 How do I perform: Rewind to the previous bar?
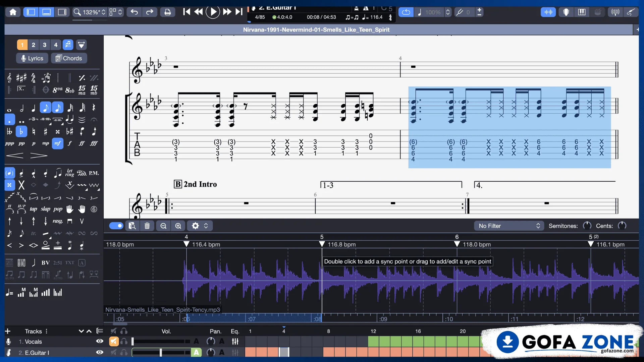(x=199, y=12)
